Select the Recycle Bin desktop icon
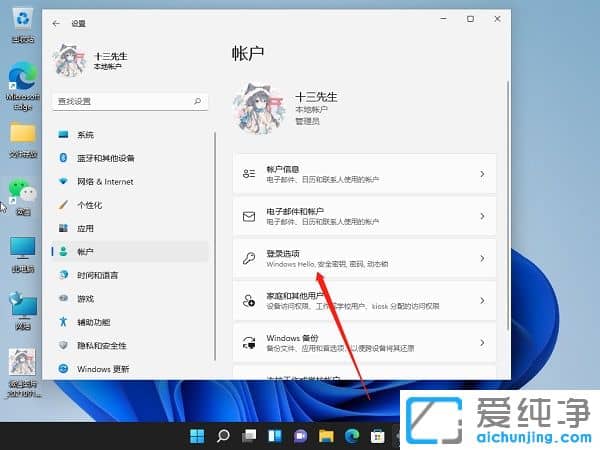Image resolution: width=600 pixels, height=450 pixels. tap(23, 26)
